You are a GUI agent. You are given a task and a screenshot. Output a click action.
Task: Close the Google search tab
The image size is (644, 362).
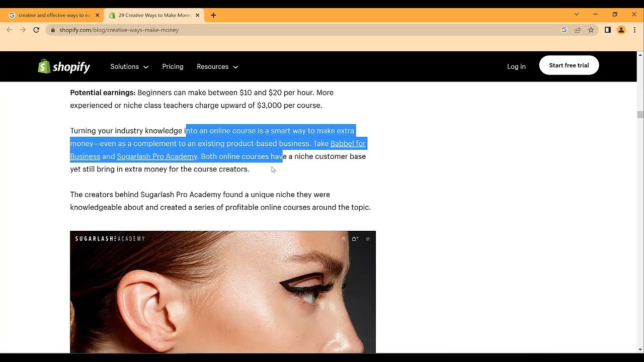97,15
